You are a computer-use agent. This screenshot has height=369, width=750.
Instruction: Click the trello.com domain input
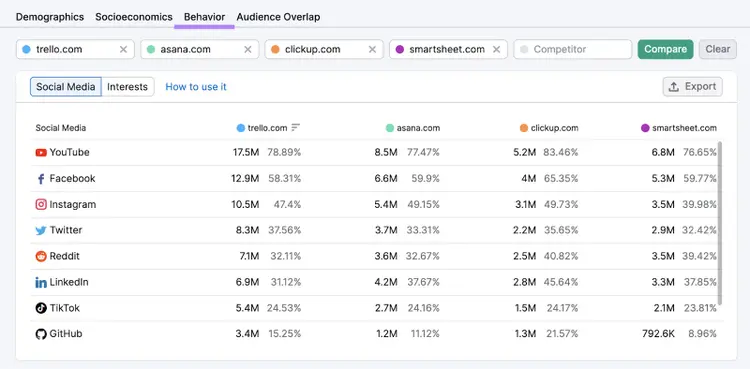coord(75,49)
